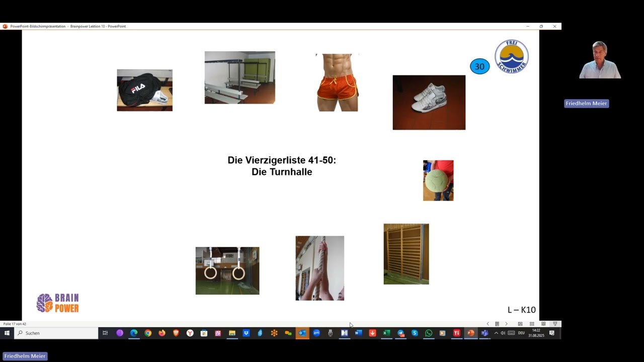Viewport: 644px width, 362px height.
Task: Click the blue 30 circle on slide
Action: (479, 66)
